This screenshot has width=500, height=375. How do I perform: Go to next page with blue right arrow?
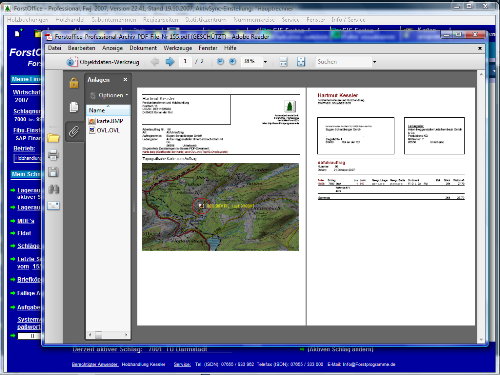pos(170,62)
